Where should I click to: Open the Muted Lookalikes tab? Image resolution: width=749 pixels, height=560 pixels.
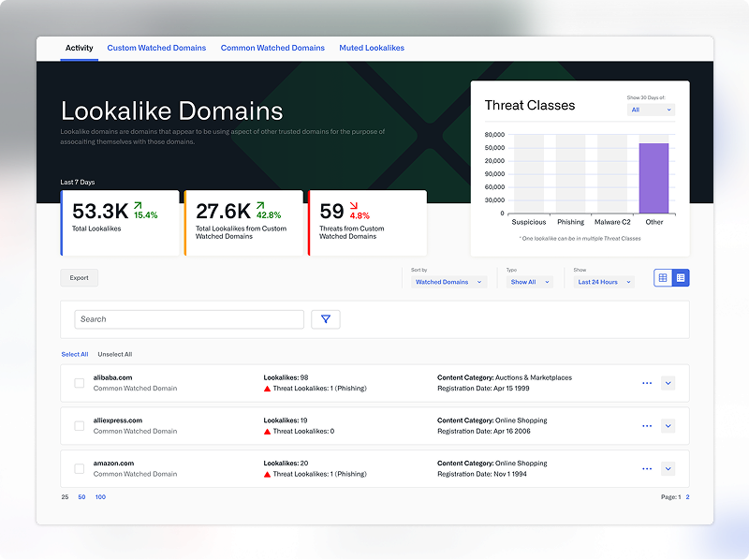[372, 48]
